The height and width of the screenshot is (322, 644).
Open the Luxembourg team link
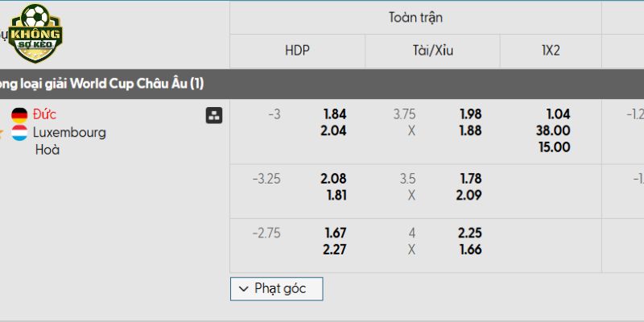69,132
